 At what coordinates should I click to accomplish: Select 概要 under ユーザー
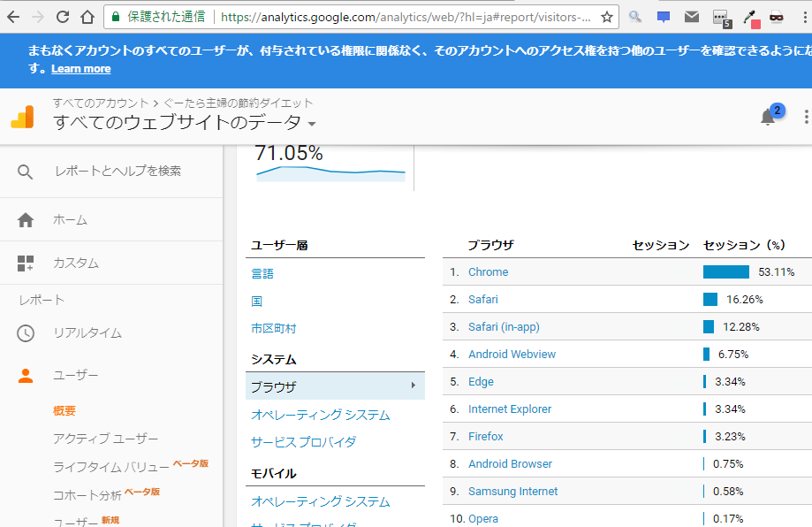coord(65,411)
